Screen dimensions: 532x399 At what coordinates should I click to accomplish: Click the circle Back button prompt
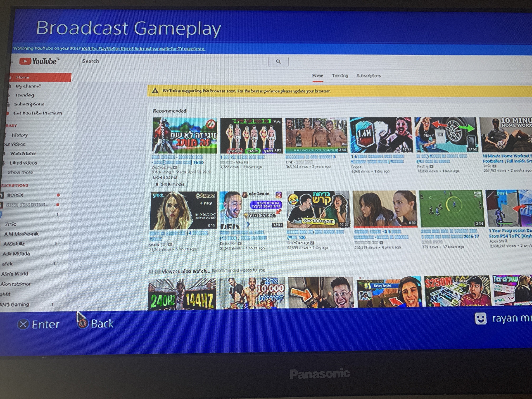(x=95, y=324)
